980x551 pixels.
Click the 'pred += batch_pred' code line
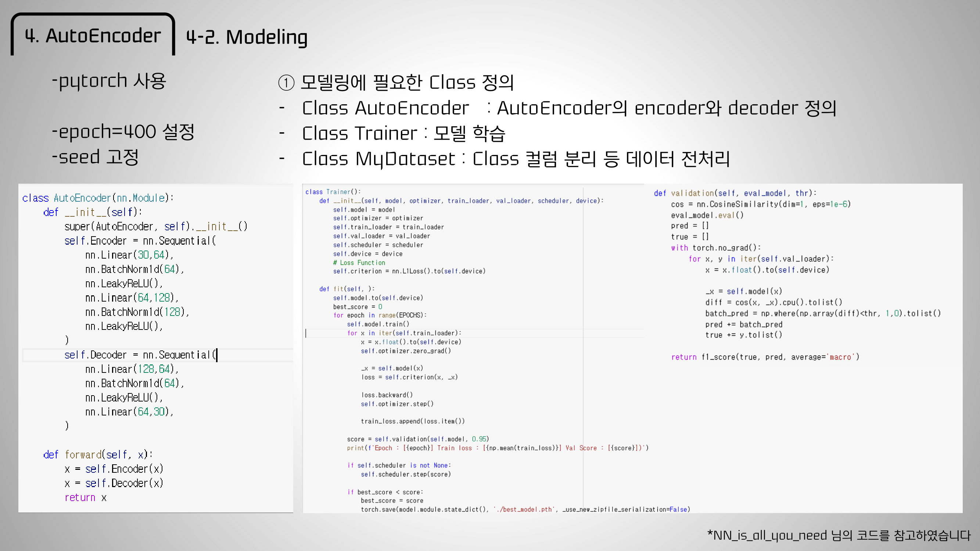744,324
